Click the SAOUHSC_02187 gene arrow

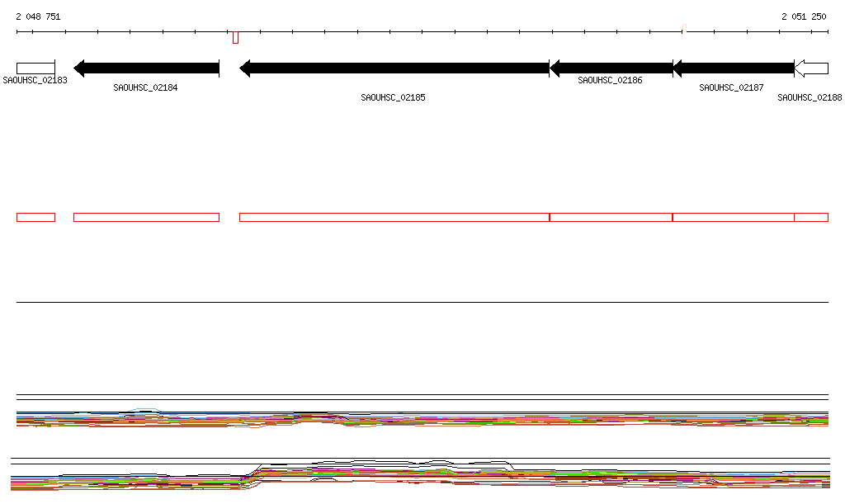[734, 68]
